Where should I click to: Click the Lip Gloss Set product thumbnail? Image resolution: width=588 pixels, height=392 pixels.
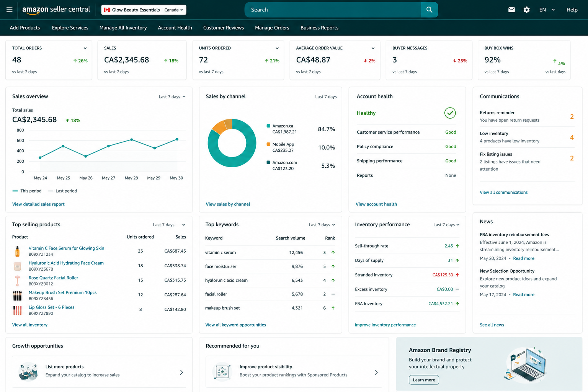click(17, 310)
